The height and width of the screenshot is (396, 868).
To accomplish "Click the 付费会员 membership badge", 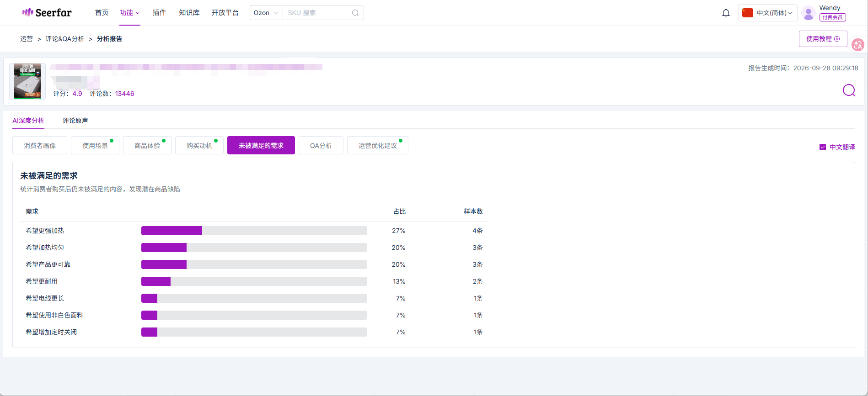I will click(x=832, y=17).
